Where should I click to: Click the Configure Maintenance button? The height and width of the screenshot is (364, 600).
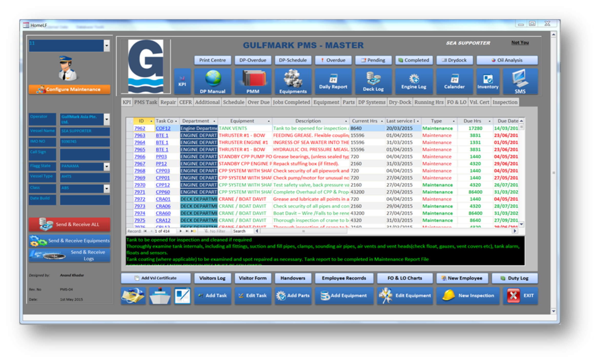pyautogui.click(x=69, y=89)
